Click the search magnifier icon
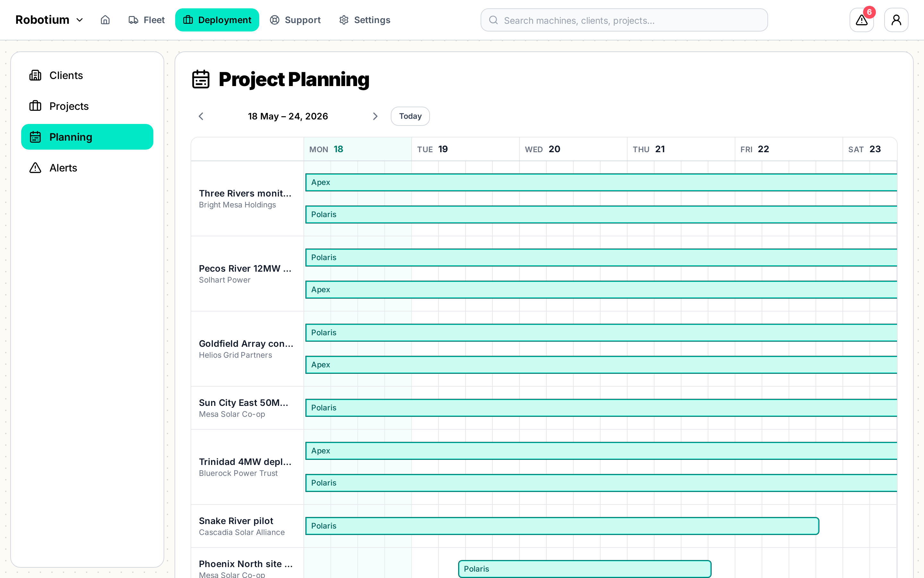Image resolution: width=924 pixels, height=578 pixels. 493,20
